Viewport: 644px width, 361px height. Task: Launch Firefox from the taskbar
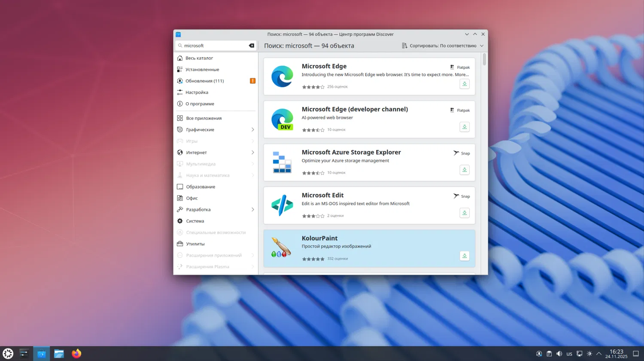[x=76, y=354]
